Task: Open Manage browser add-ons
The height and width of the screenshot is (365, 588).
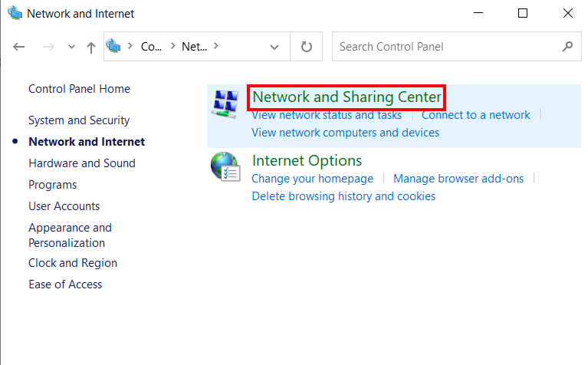Action: point(458,179)
